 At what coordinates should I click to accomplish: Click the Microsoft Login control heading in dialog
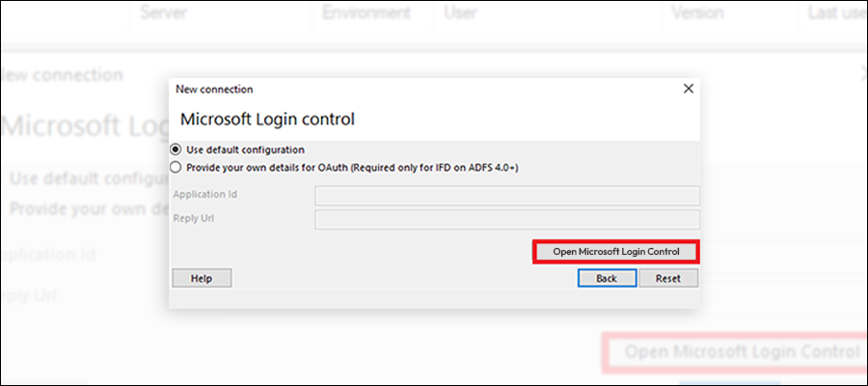tap(267, 119)
